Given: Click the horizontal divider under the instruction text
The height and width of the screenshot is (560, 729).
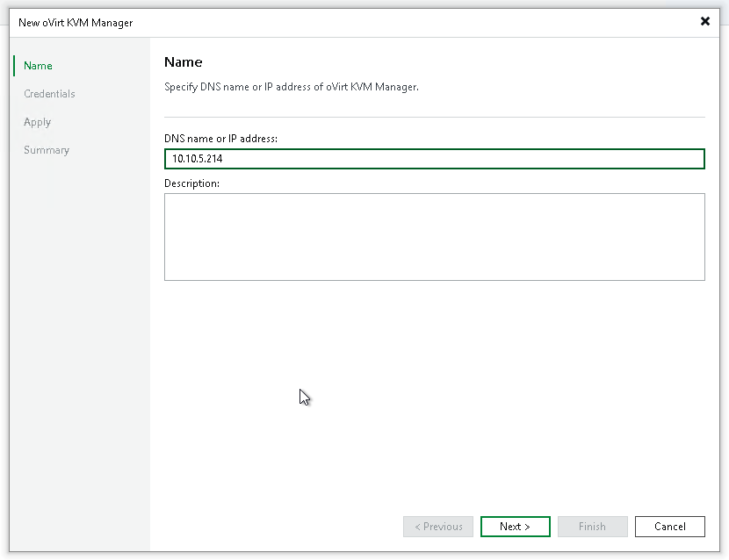Looking at the screenshot, I should coord(434,117).
